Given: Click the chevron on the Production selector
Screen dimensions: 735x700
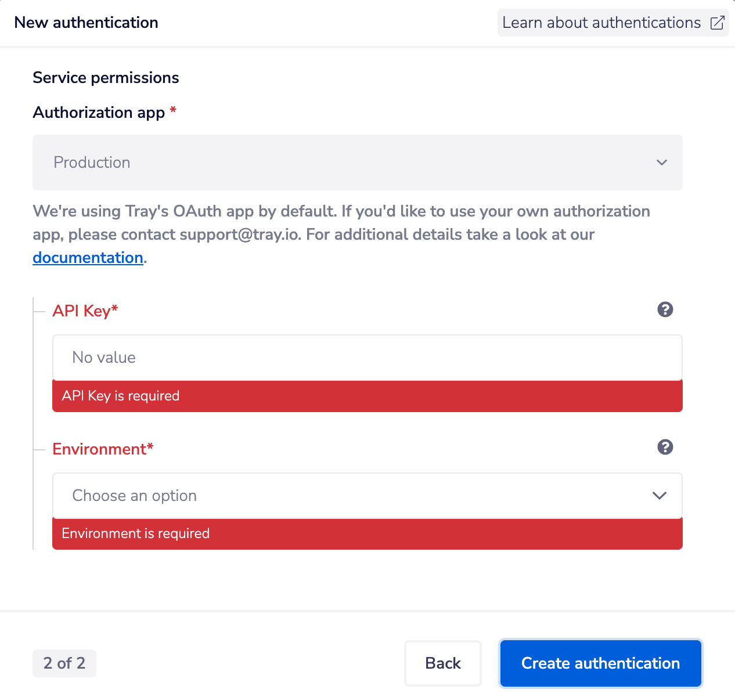Looking at the screenshot, I should (x=662, y=163).
